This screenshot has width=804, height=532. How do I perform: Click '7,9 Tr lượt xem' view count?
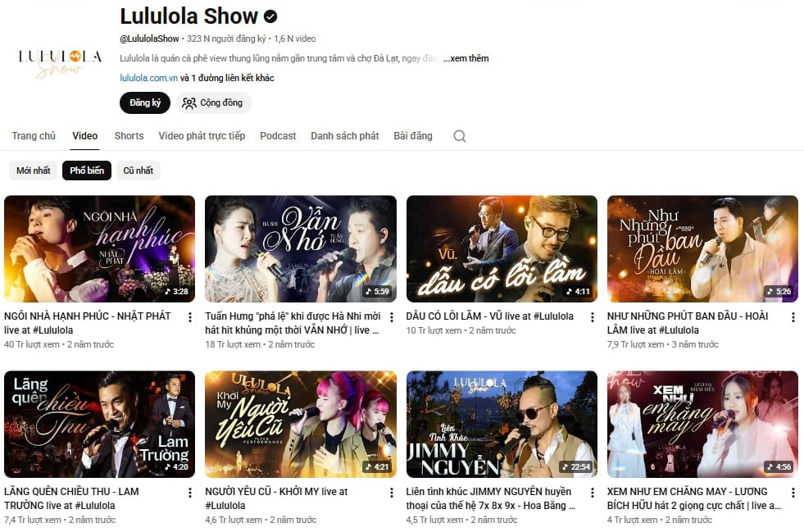(638, 344)
